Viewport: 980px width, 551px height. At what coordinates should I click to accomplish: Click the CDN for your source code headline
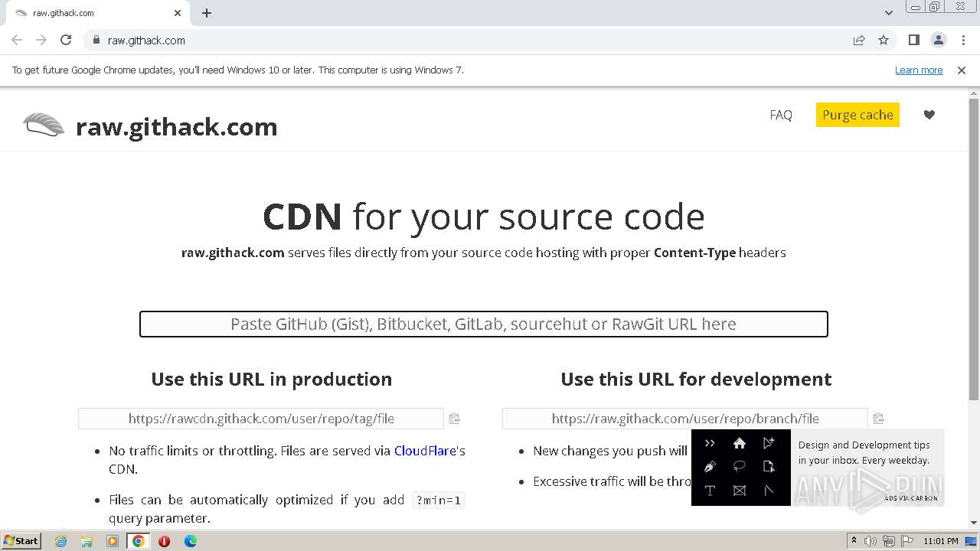tap(483, 217)
